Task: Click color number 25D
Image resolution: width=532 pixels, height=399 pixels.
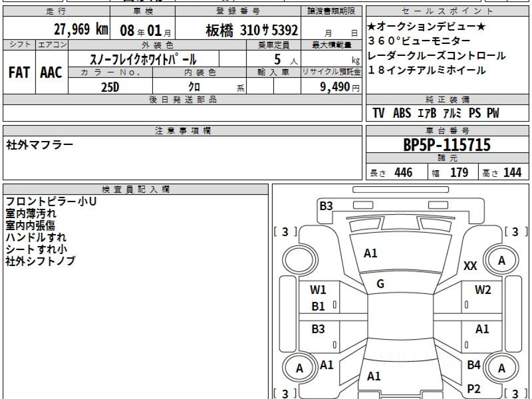Action: coord(110,87)
